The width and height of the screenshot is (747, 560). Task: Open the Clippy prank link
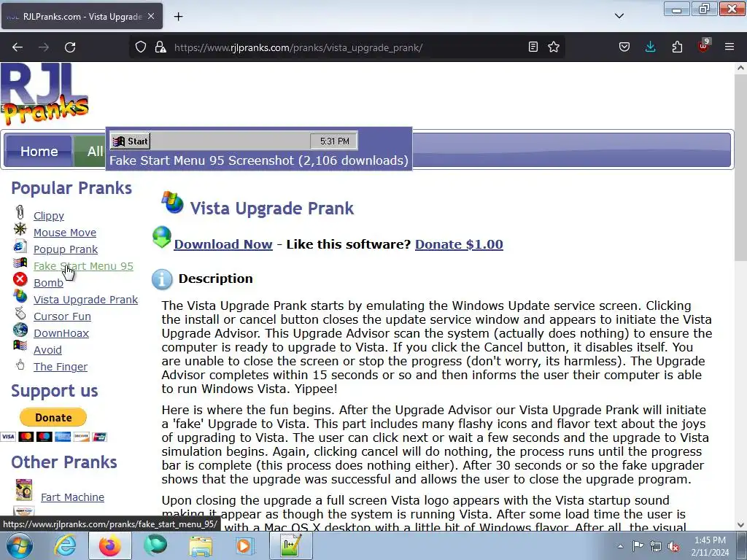tap(49, 216)
